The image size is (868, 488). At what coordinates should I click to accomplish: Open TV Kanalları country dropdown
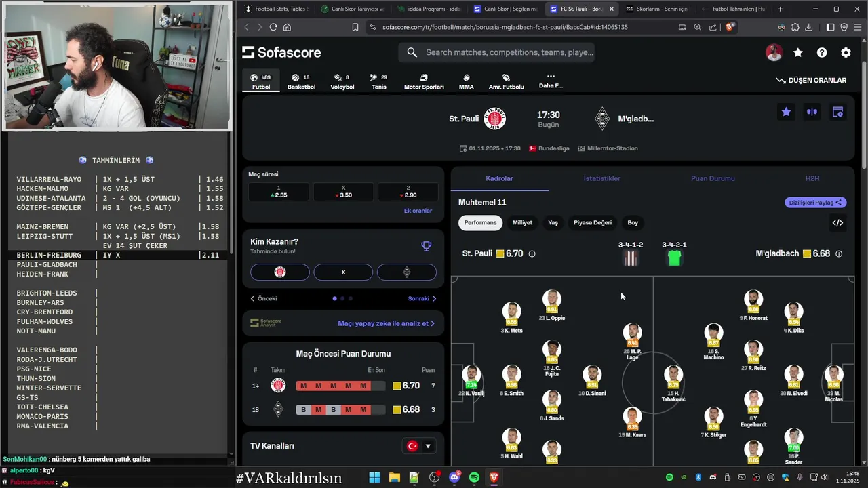[420, 446]
